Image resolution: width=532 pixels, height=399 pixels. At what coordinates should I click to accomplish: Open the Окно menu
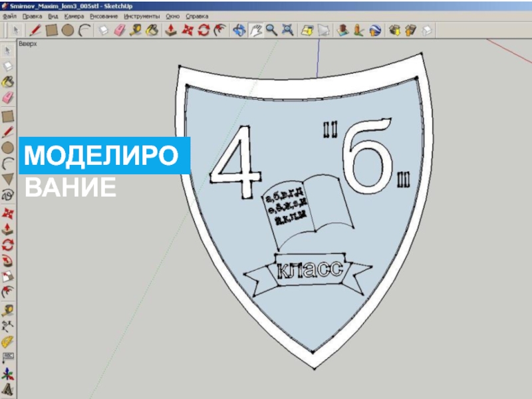[x=173, y=16]
